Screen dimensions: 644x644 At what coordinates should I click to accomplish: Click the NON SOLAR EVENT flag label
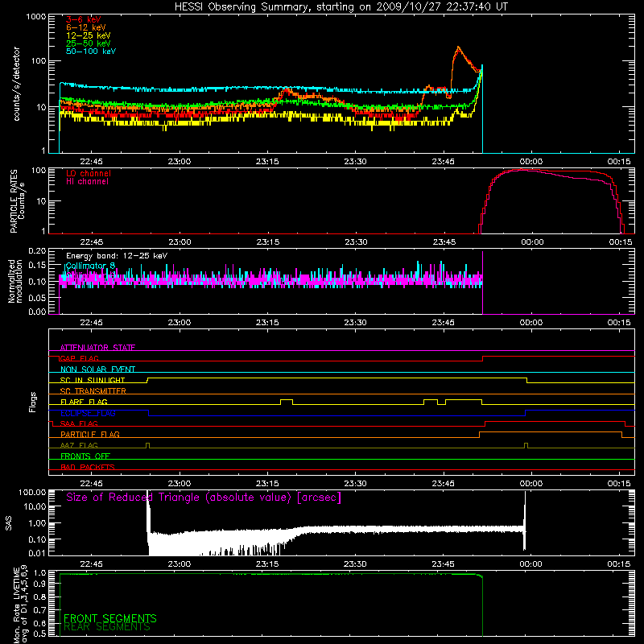click(x=97, y=369)
